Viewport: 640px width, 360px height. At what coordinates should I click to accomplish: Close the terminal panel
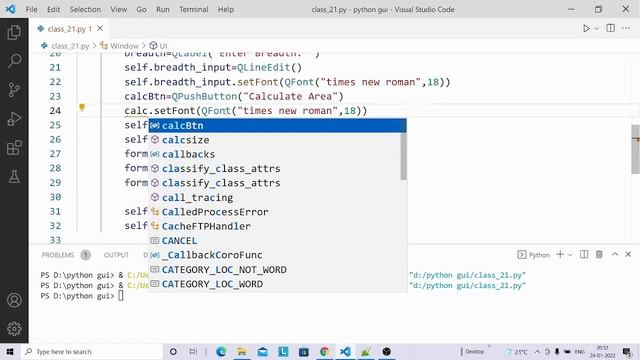tap(628, 254)
